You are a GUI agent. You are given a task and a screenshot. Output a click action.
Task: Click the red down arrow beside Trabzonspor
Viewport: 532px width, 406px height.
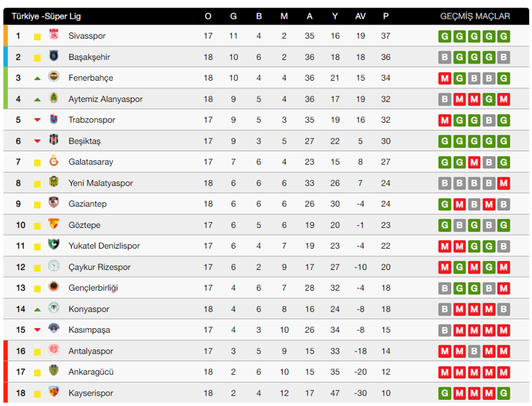pos(37,120)
